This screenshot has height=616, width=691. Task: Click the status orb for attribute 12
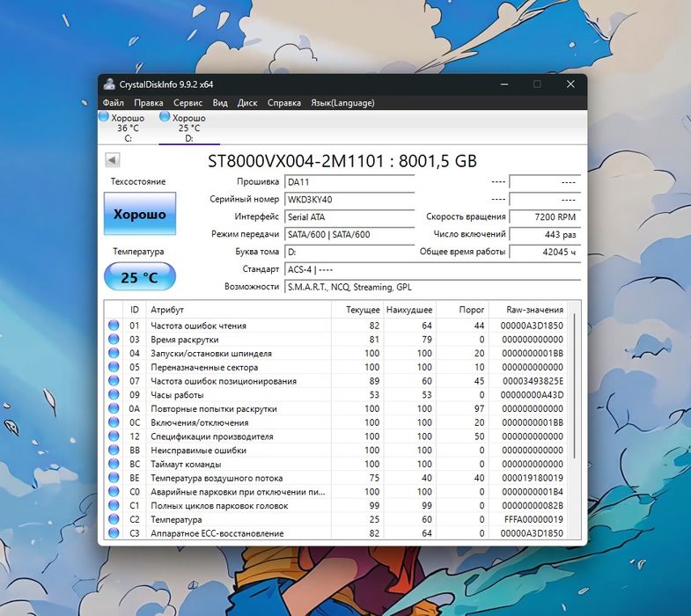[114, 436]
